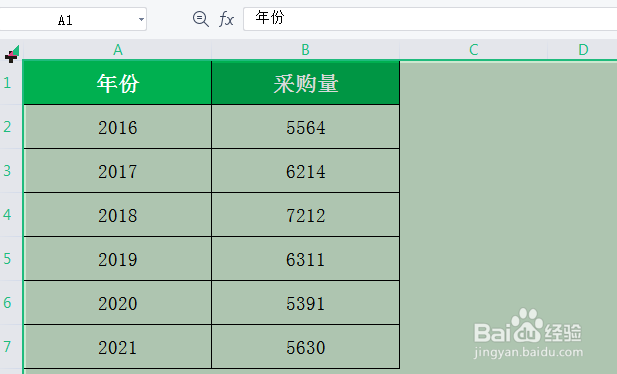Viewport: 617px width, 374px height.
Task: Click the formula bar containing 年份
Action: point(430,19)
